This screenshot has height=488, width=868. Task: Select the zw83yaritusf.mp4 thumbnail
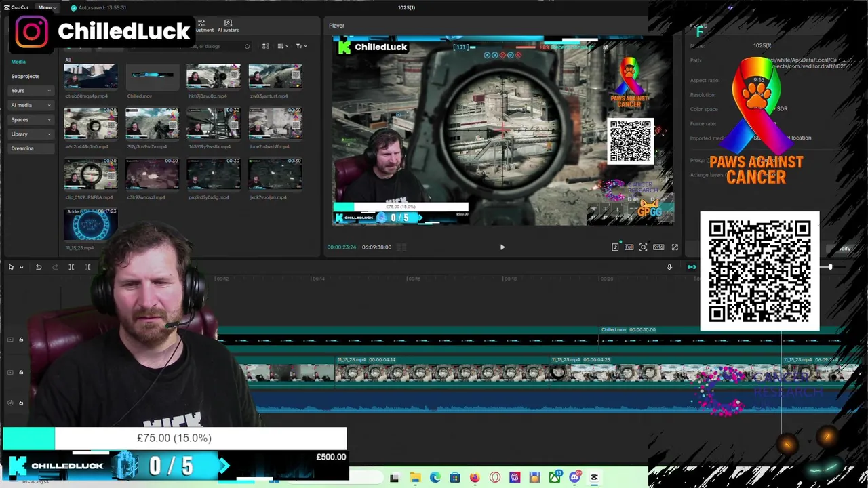tap(275, 77)
